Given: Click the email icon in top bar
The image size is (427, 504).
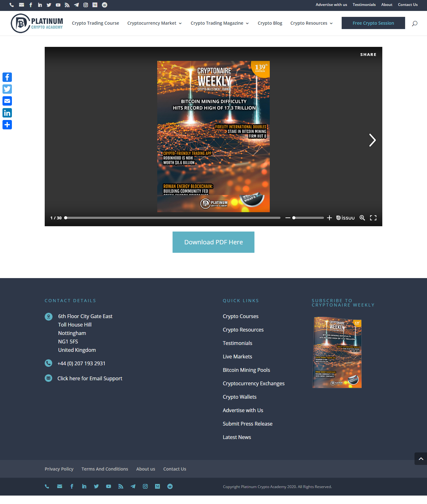Looking at the screenshot, I should pyautogui.click(x=22, y=5).
